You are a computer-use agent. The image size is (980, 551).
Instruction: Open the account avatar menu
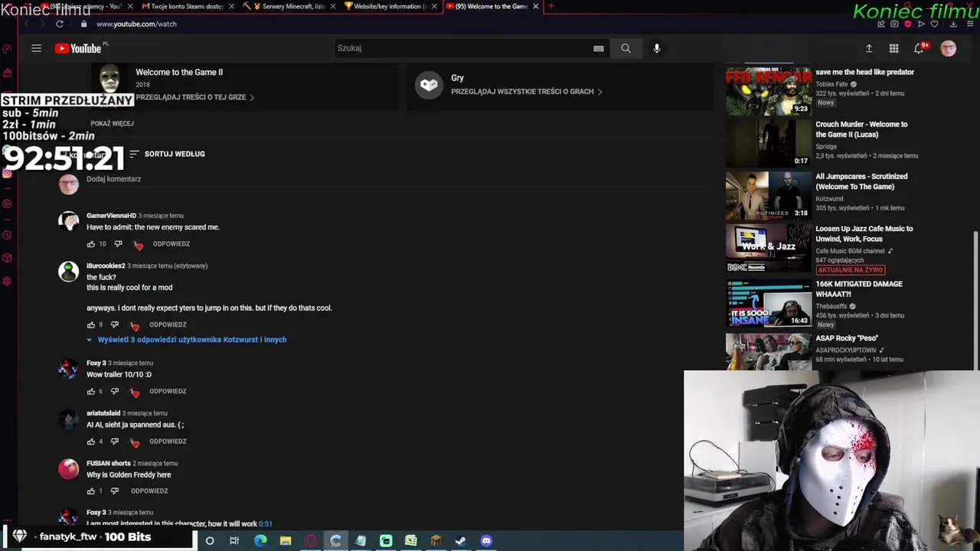pyautogui.click(x=948, y=48)
